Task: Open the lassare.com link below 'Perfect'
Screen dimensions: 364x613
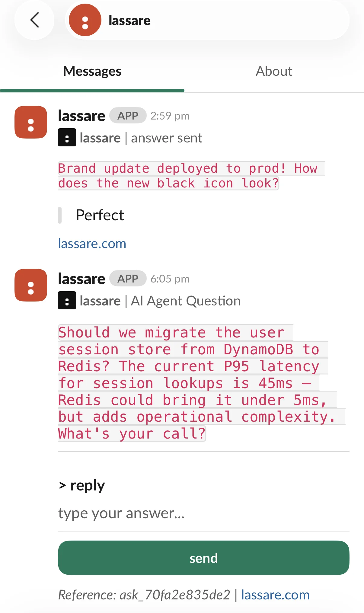Action: click(x=92, y=243)
